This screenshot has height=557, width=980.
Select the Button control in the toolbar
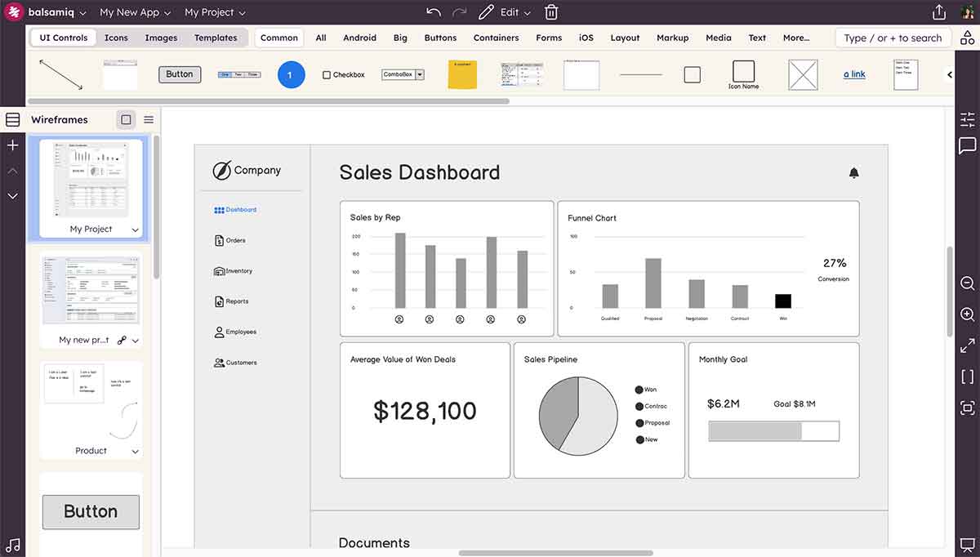tap(179, 74)
